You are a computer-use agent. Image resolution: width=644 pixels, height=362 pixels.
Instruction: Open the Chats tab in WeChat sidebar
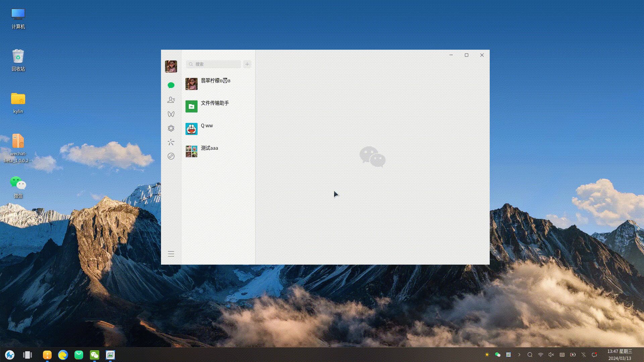(171, 85)
